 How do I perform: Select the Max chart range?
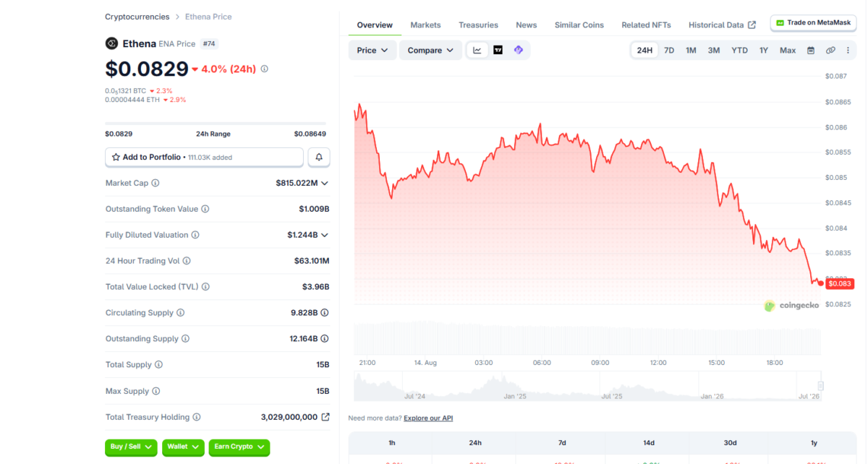pyautogui.click(x=788, y=50)
